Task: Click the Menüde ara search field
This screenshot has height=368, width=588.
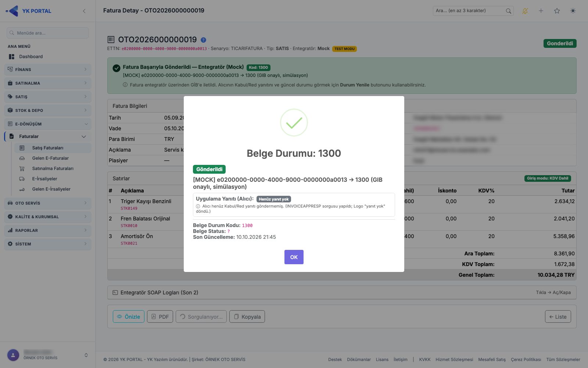Action: [48, 33]
